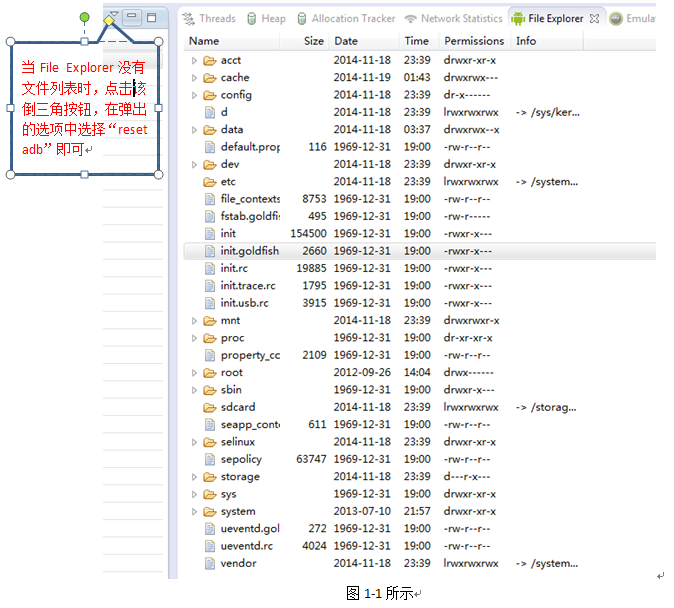Screen dimensions: 674x608
Task: Click the yellow diamond adjust handle
Action: 109,20
